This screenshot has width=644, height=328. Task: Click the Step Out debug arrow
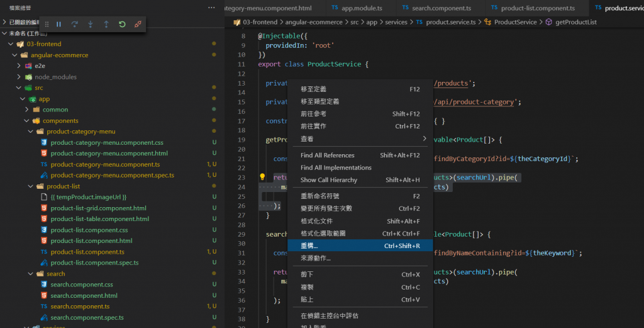coord(106,25)
